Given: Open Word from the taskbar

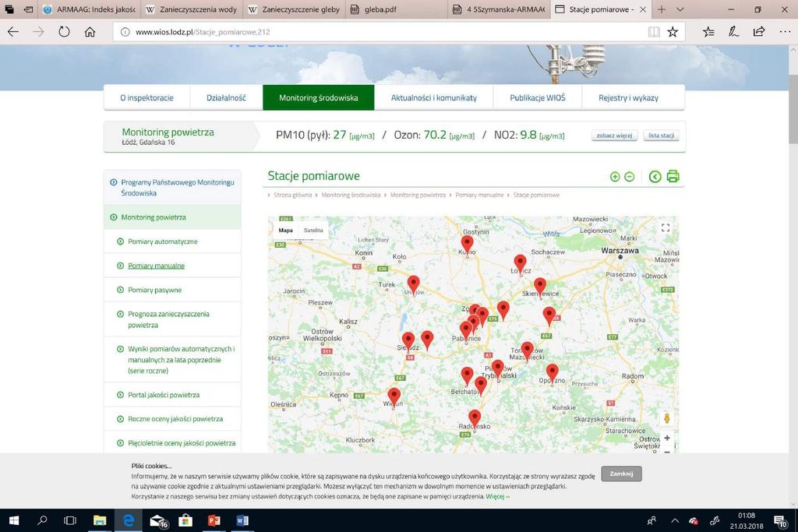Looking at the screenshot, I should [x=242, y=520].
